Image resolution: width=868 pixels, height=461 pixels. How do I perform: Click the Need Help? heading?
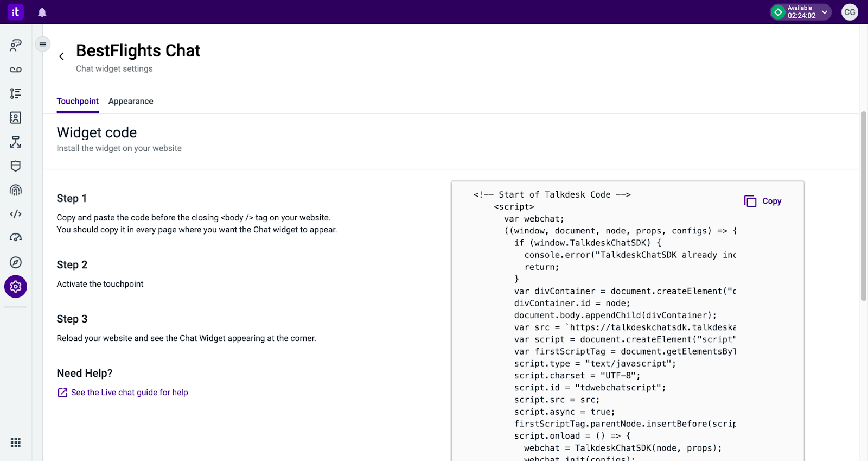[85, 373]
